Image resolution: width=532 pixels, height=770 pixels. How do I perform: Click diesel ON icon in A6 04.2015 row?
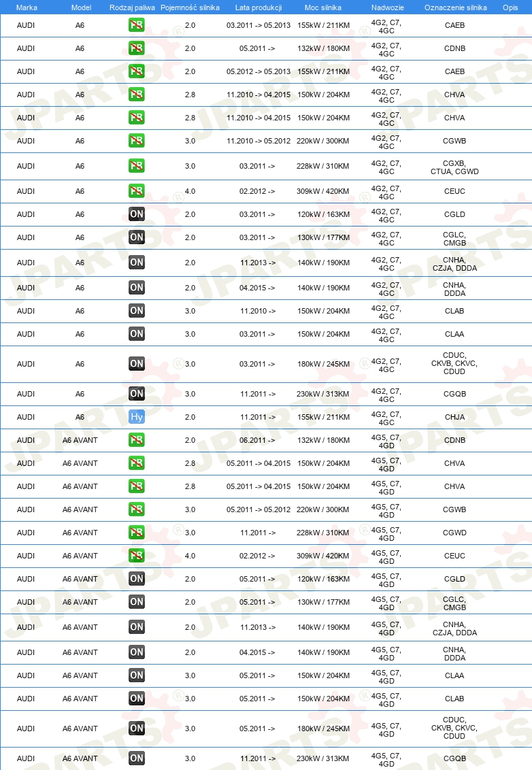click(137, 288)
